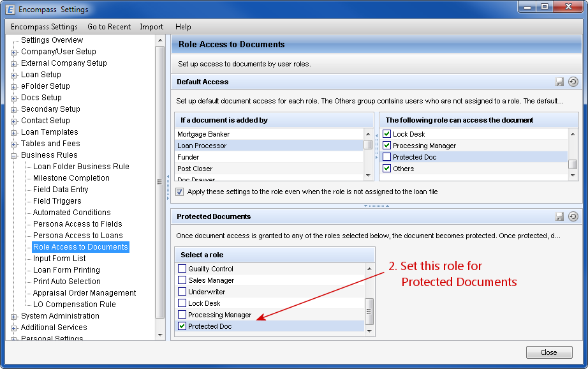Select Print Auto Selection

coord(67,282)
